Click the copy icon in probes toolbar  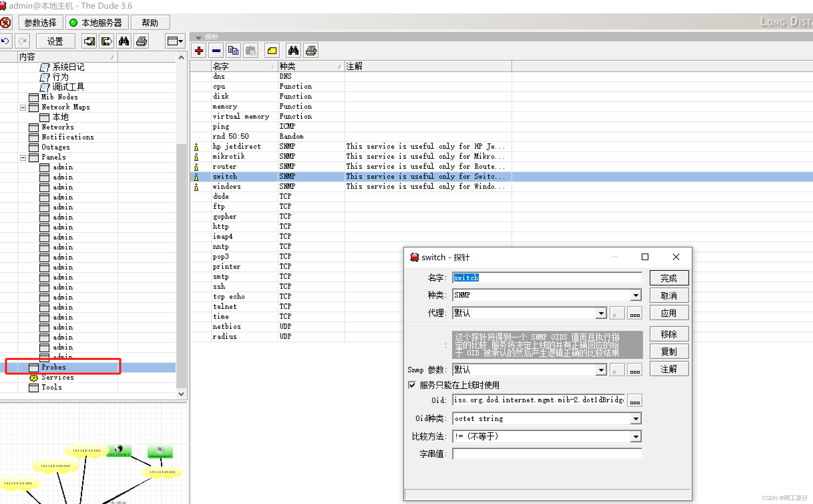(x=233, y=51)
